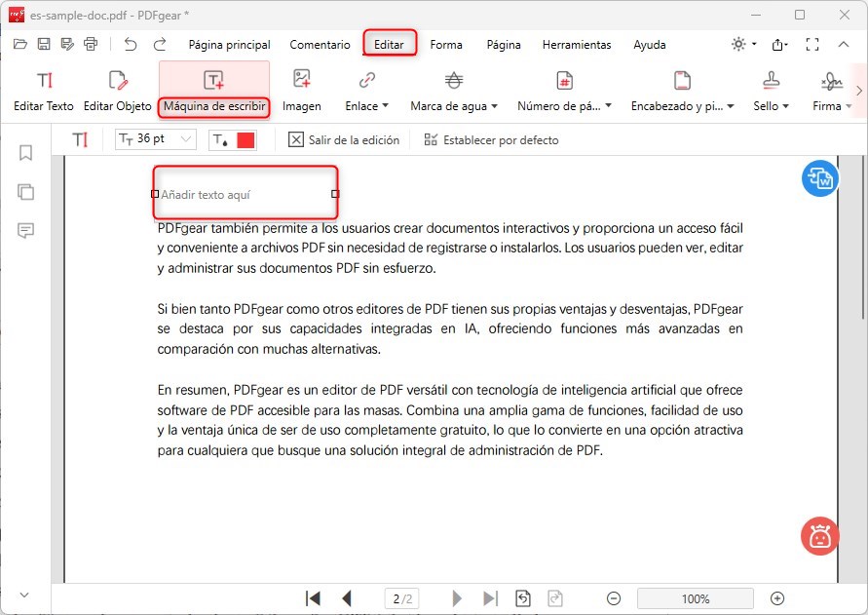Go to the first page
The width and height of the screenshot is (868, 615).
pyautogui.click(x=313, y=598)
